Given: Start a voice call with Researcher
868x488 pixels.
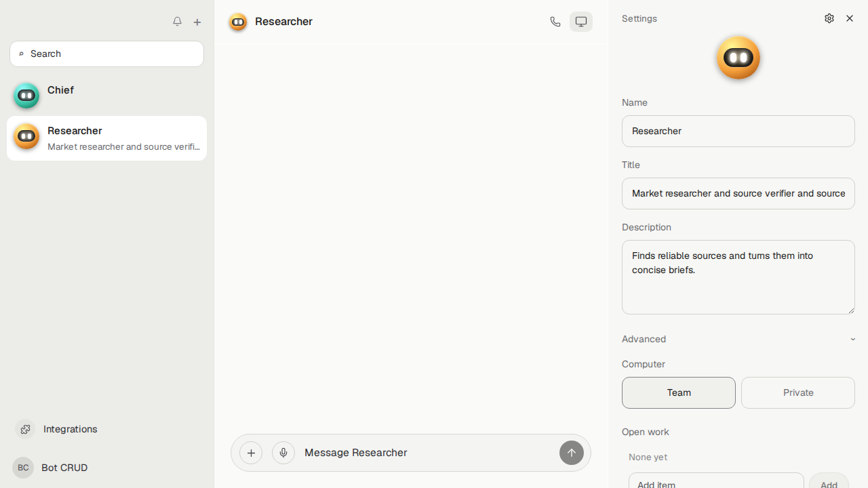Looking at the screenshot, I should pos(555,22).
